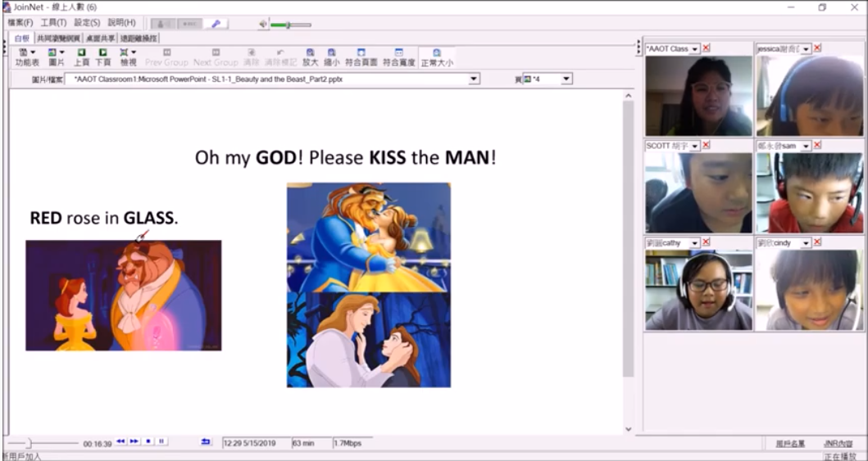
Task: Open the 說明(H) menu
Action: (x=122, y=23)
